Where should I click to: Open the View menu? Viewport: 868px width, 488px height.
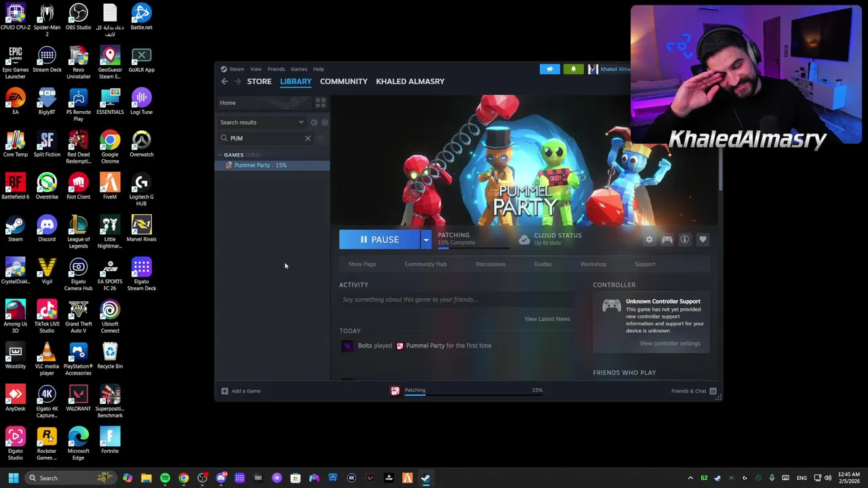click(256, 69)
